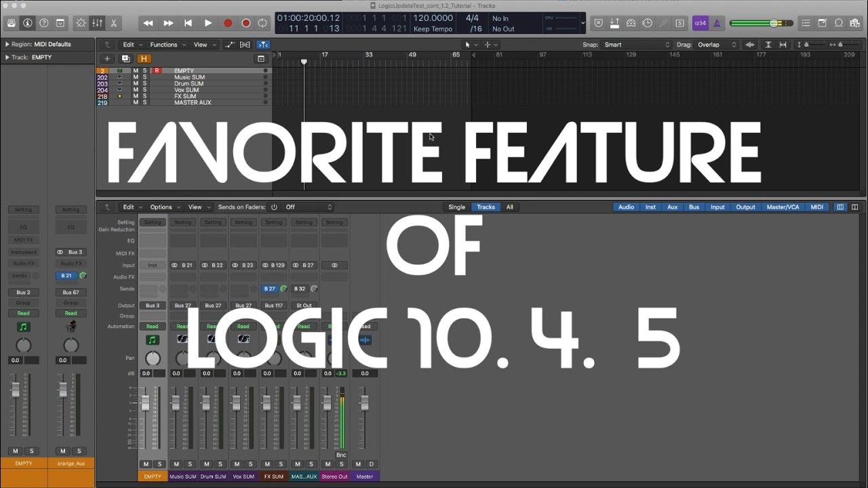
Task: Toggle the Master/VCA filter button
Action: click(783, 207)
